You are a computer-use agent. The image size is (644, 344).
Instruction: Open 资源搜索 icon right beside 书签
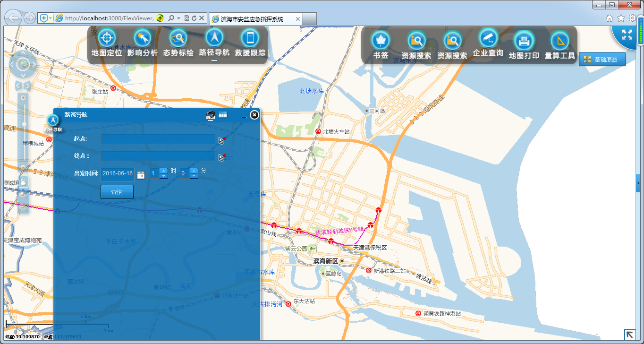click(x=416, y=40)
